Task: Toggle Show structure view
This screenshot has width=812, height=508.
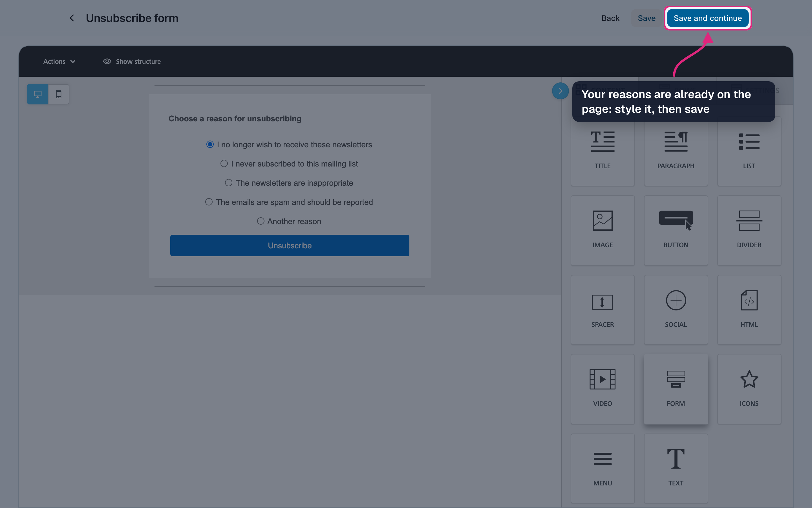Action: [132, 62]
